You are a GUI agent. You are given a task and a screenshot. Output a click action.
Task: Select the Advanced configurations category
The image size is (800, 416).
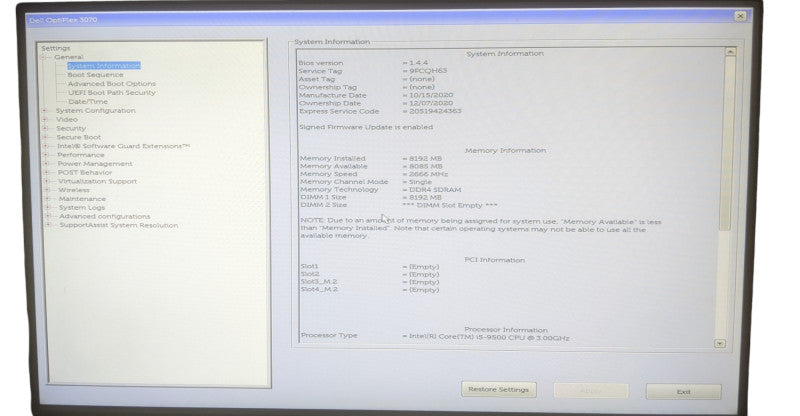pyautogui.click(x=105, y=216)
